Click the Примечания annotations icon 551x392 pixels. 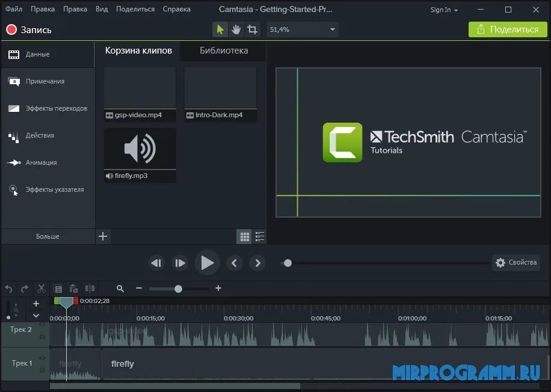pyautogui.click(x=14, y=82)
